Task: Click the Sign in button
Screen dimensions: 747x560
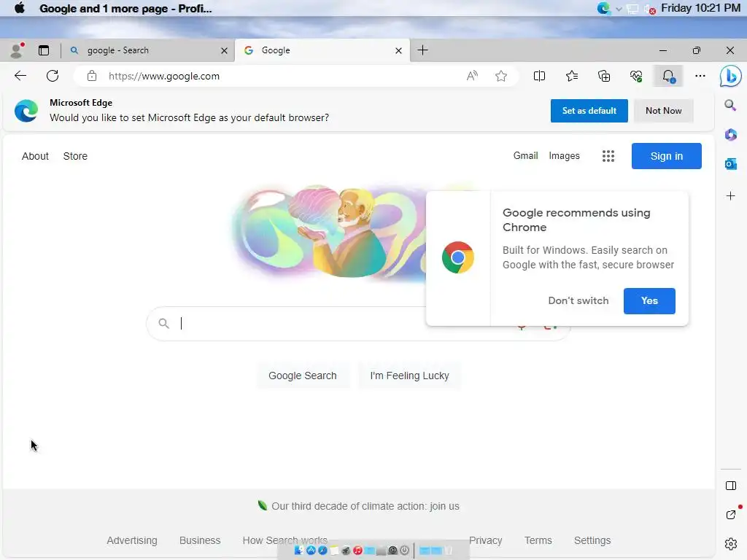Action: (667, 156)
